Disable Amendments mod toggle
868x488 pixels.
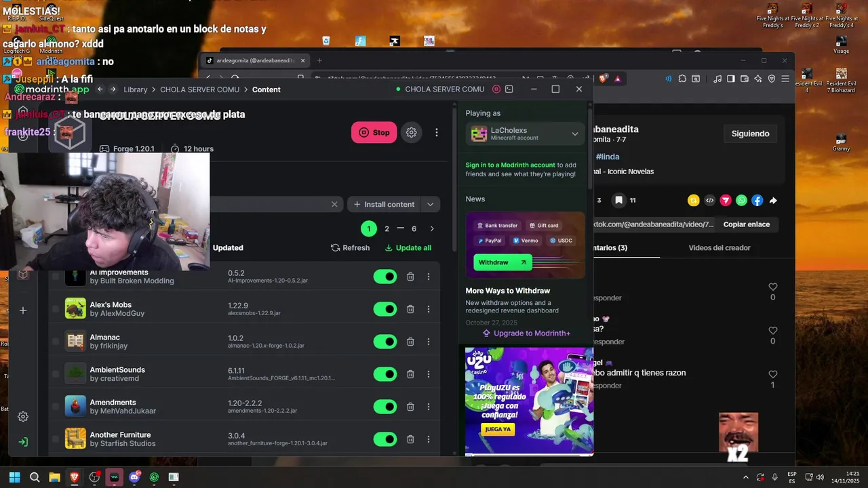[x=385, y=407]
